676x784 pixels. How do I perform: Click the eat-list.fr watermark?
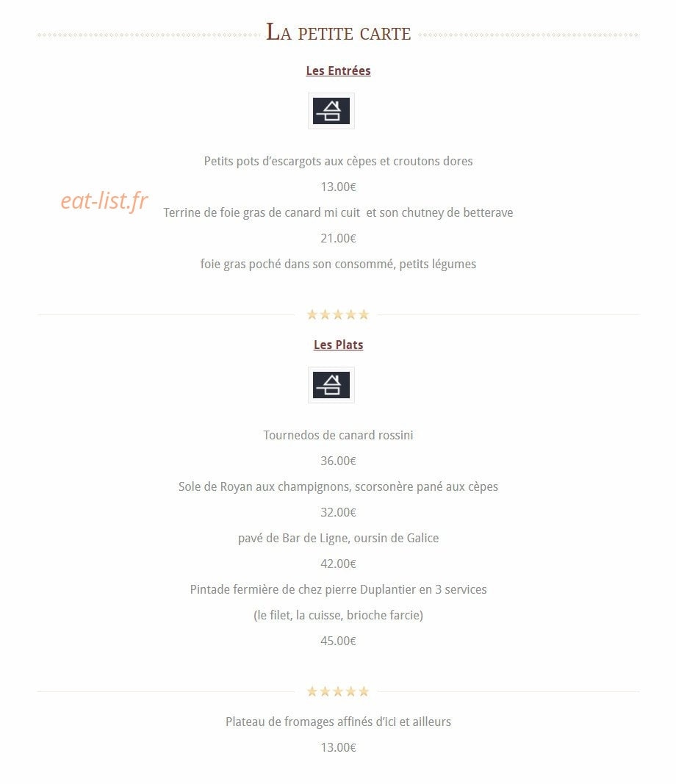(104, 201)
